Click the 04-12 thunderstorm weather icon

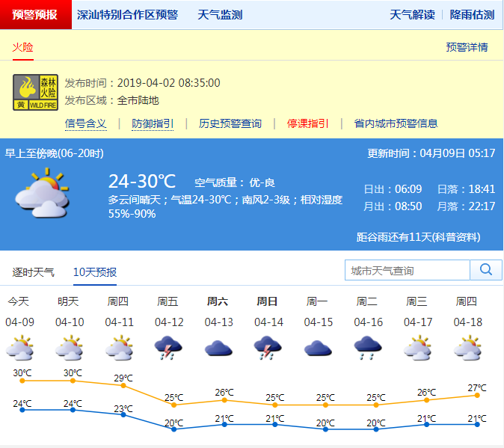tap(168, 348)
